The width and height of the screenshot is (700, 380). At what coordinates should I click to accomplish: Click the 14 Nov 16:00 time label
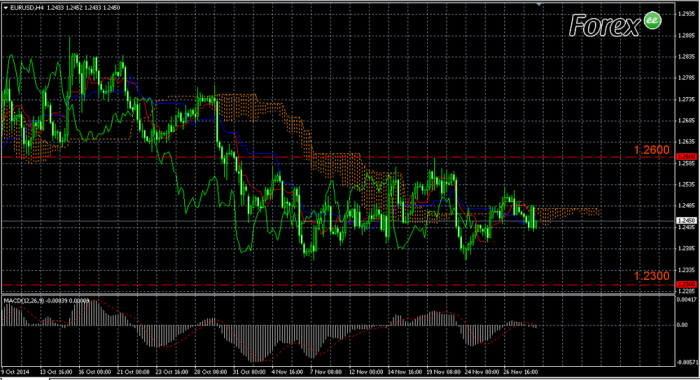tap(405, 372)
